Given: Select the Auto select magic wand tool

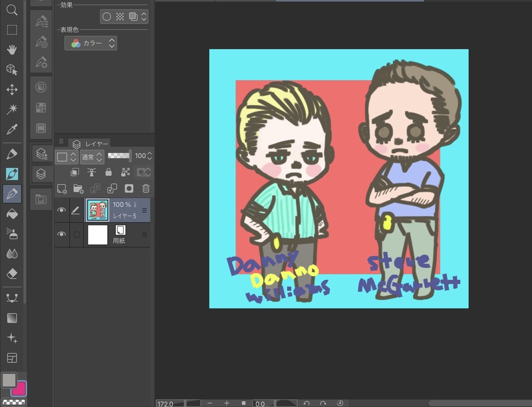Looking at the screenshot, I should tap(12, 109).
